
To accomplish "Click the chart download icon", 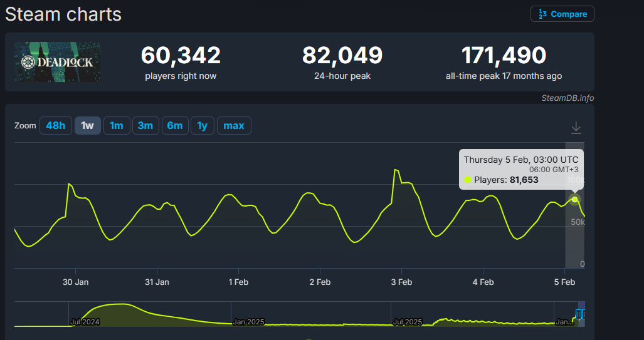I will 576,128.
